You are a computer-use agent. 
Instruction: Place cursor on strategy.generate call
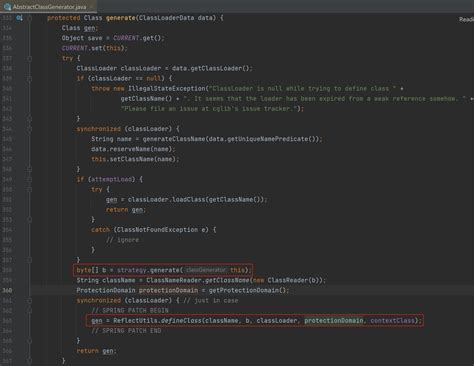click(148, 270)
